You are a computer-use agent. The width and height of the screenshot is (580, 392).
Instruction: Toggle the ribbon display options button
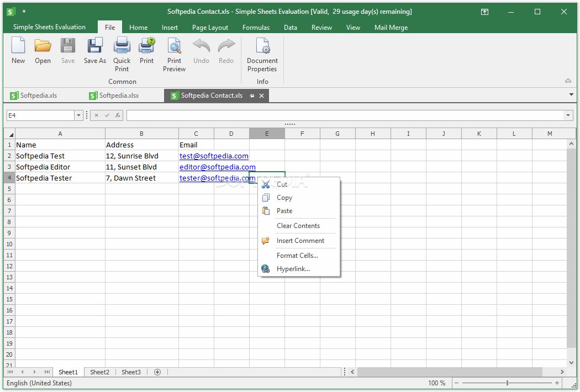[x=484, y=12]
